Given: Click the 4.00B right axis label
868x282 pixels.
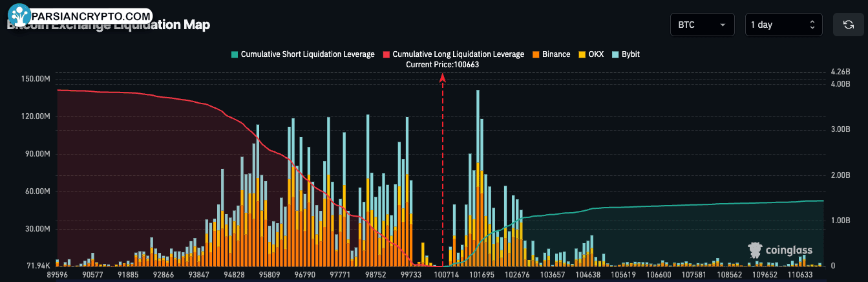Looking at the screenshot, I should pos(840,83).
